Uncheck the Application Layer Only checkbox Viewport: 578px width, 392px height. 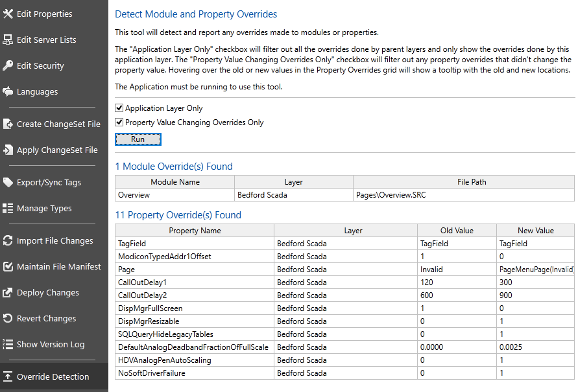pyautogui.click(x=119, y=108)
